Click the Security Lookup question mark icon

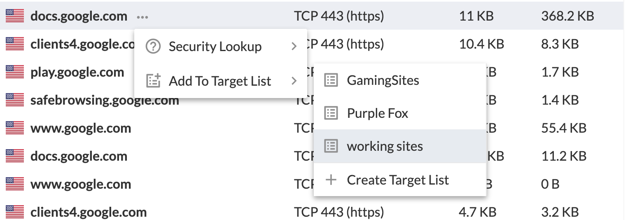[153, 47]
